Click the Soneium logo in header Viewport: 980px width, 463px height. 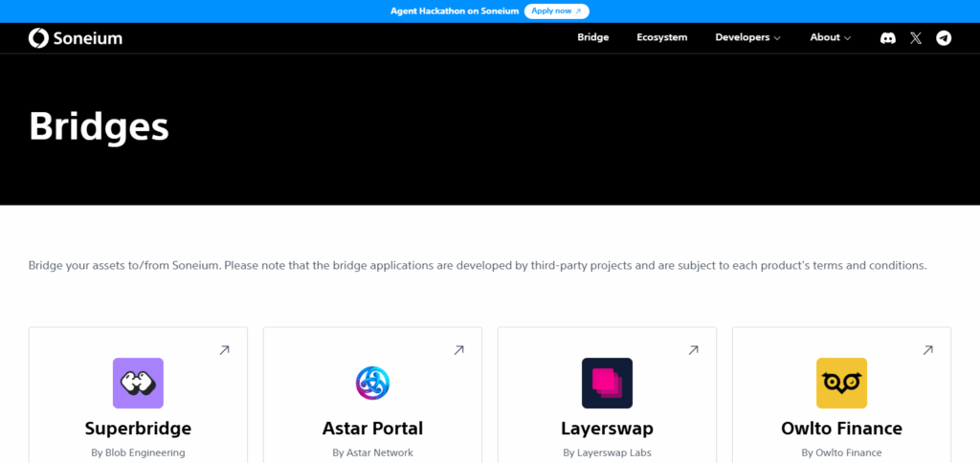(x=76, y=38)
